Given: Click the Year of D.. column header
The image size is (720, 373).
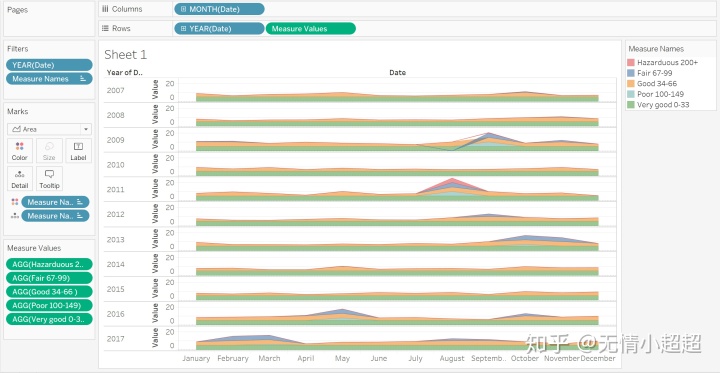Looking at the screenshot, I should (x=125, y=72).
